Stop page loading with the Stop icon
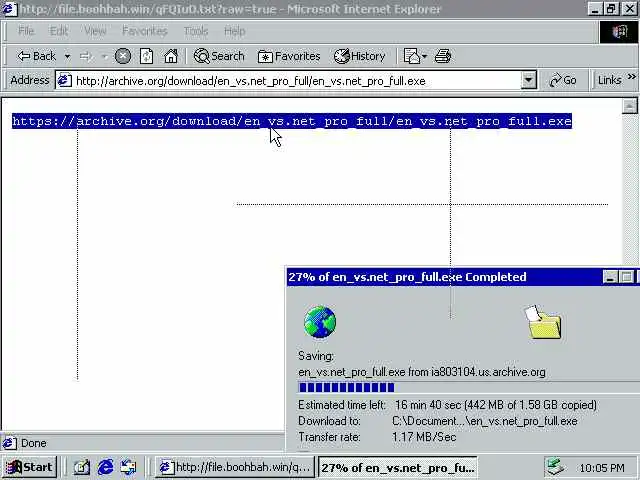 pos(122,56)
